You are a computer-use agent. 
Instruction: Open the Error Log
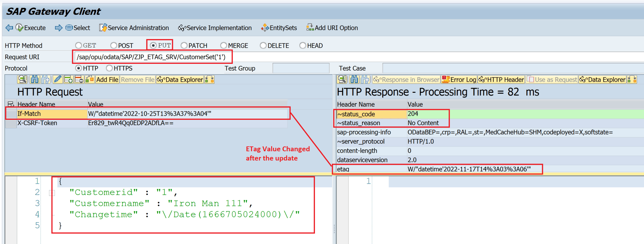pyautogui.click(x=459, y=80)
